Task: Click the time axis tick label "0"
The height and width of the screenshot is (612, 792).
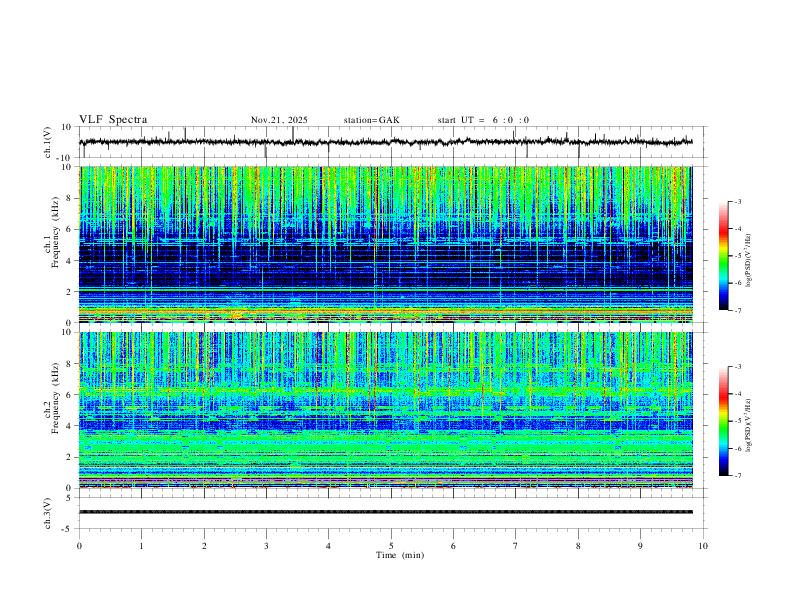Action: click(x=79, y=546)
